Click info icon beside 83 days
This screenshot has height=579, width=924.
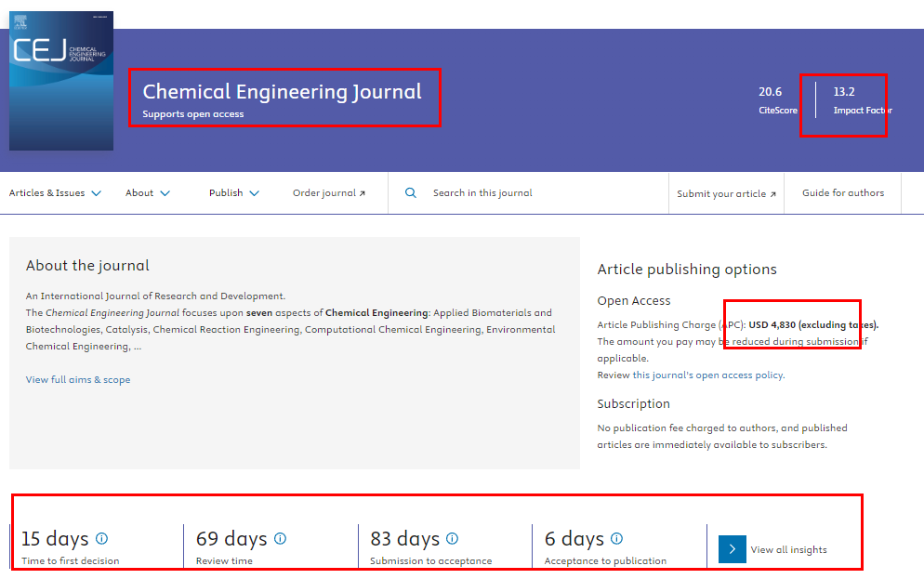coord(453,538)
